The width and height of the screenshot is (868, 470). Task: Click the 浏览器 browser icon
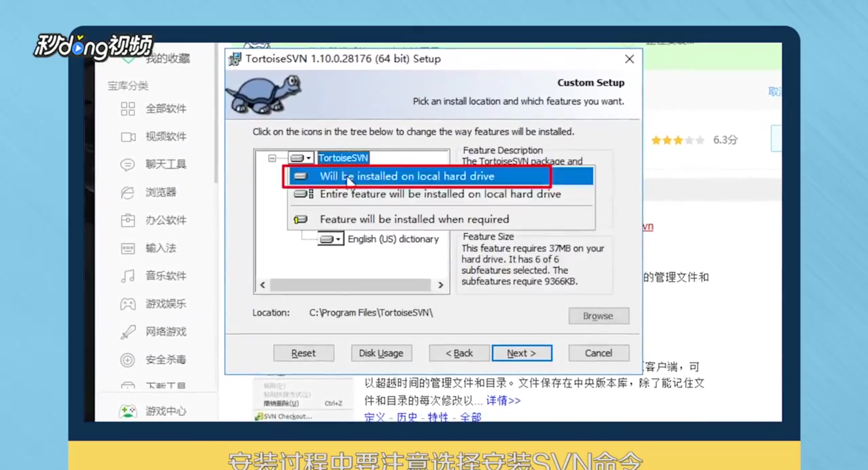[x=128, y=193]
